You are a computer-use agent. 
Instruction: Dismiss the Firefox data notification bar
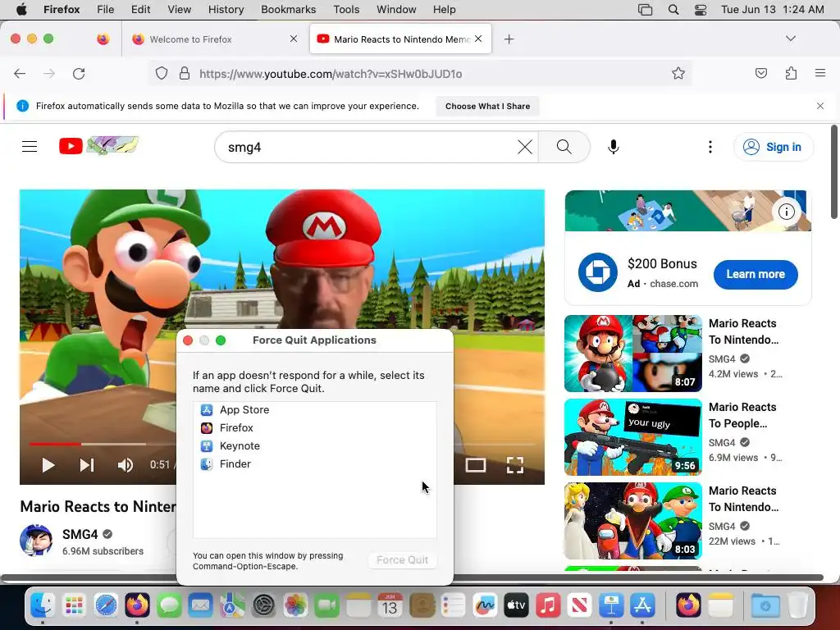tap(819, 106)
